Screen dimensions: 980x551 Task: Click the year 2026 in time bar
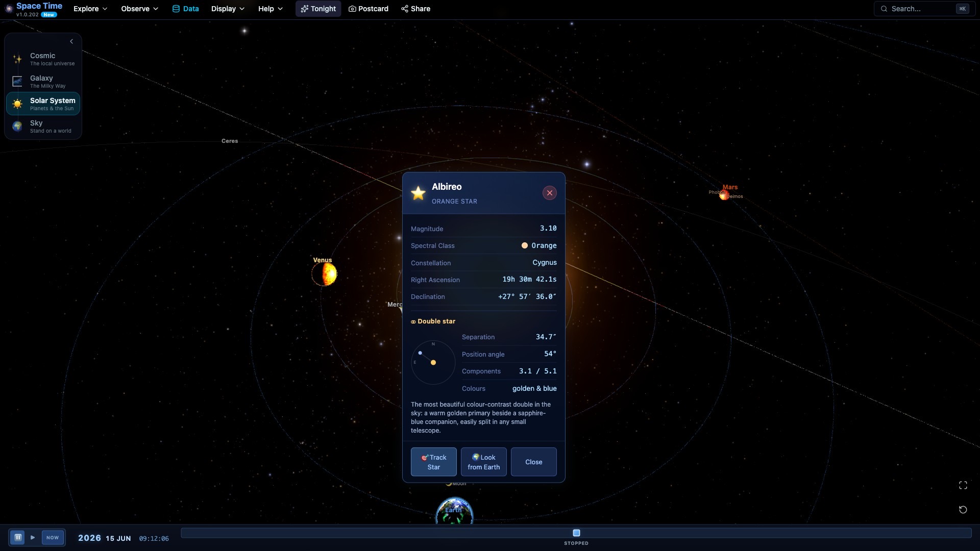(89, 538)
